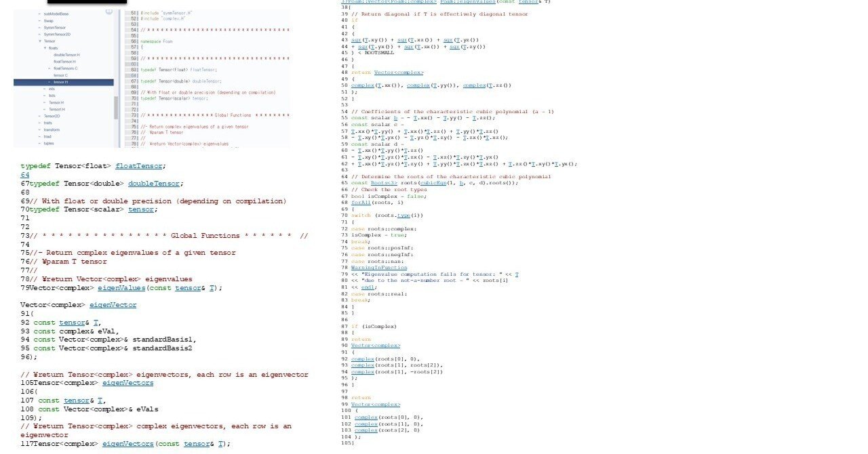Follow the floatTensor typedef link
Viewport: 868px width, 454px height.
click(140, 165)
